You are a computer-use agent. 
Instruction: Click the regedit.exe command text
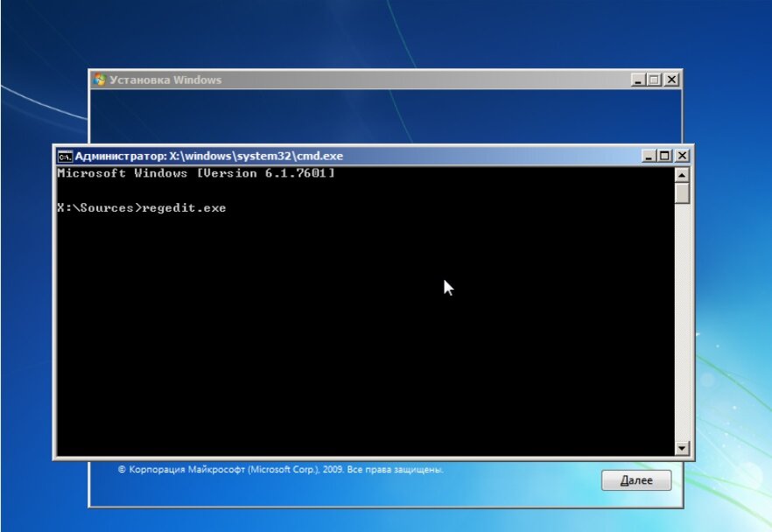coord(184,208)
